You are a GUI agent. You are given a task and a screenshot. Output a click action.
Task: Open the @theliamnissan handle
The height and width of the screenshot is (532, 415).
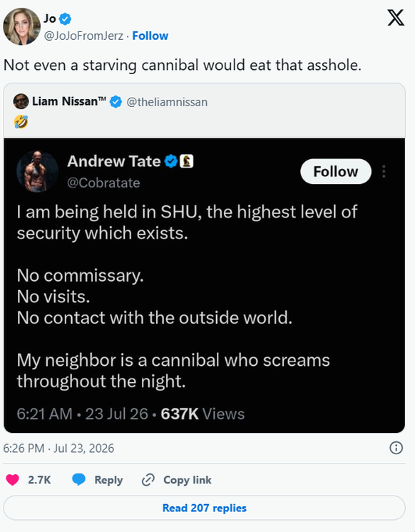(167, 102)
